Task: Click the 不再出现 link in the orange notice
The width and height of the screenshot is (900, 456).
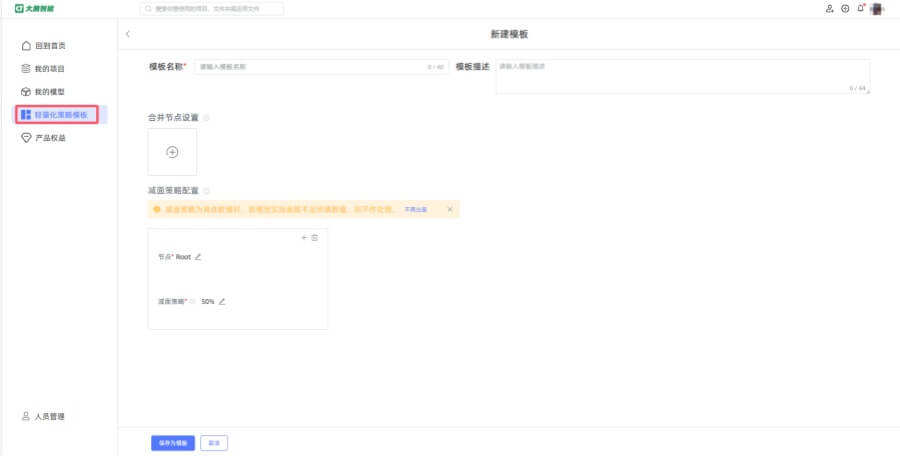Action: coord(416,210)
